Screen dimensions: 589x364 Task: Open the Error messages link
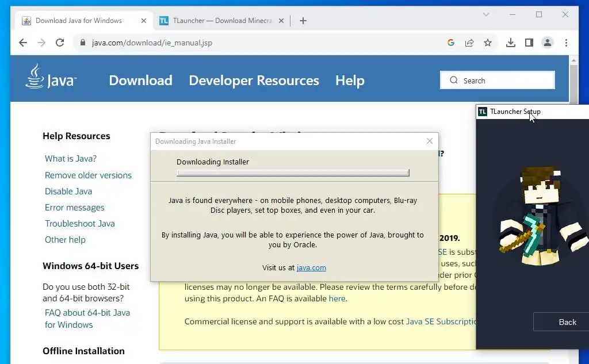pyautogui.click(x=74, y=208)
